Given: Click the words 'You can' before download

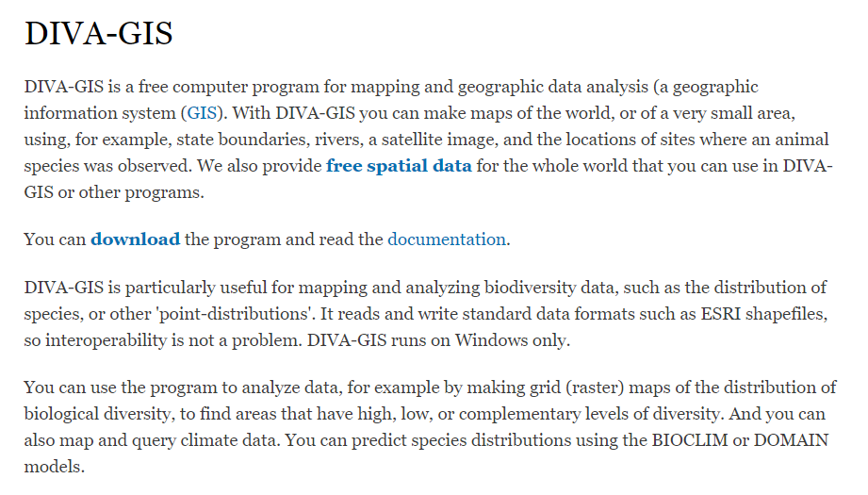Looking at the screenshot, I should pyautogui.click(x=55, y=239).
